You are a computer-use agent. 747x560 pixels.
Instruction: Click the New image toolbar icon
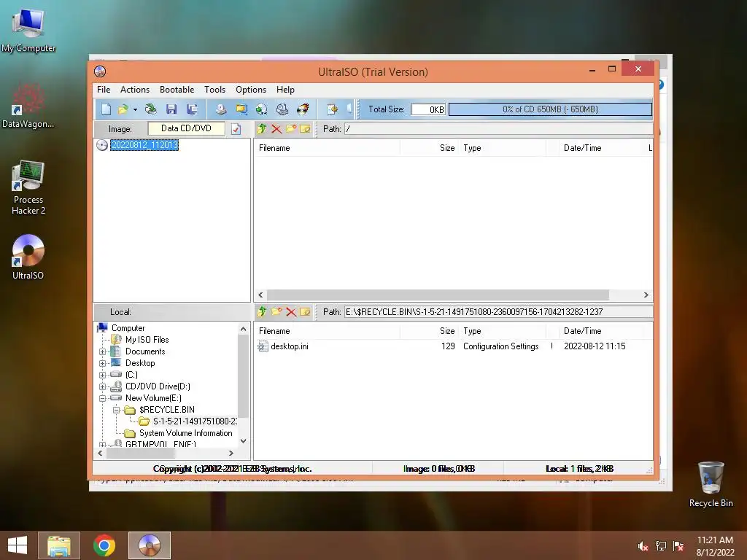[x=106, y=109]
